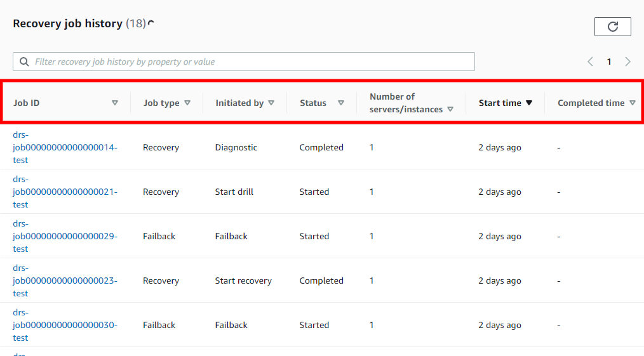This screenshot has height=356, width=644.
Task: Open job drs-job00000000000000023-test
Action: pos(65,280)
